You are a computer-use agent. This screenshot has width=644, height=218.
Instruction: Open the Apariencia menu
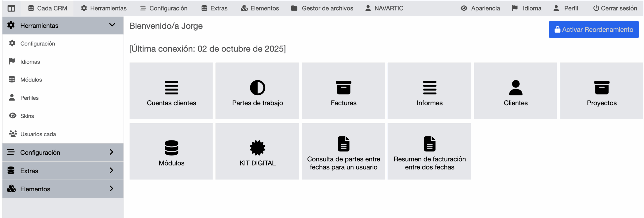[x=480, y=8]
